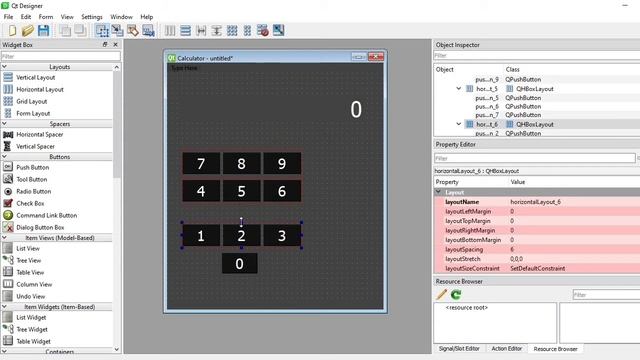The image size is (640, 360).
Task: Click the green Reload resources icon
Action: point(456,294)
